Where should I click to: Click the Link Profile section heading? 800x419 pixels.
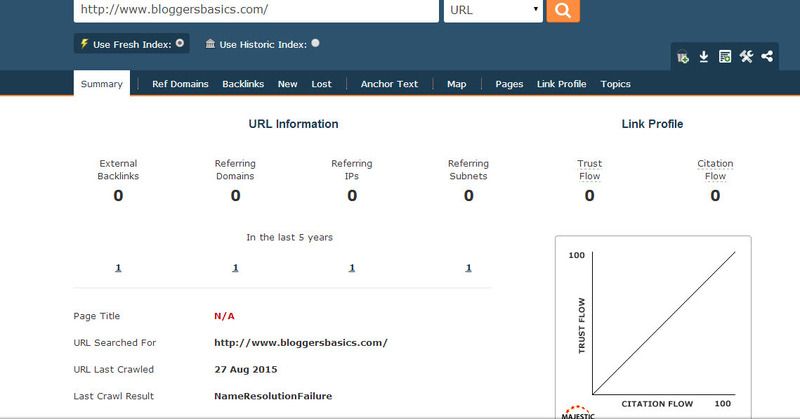652,124
